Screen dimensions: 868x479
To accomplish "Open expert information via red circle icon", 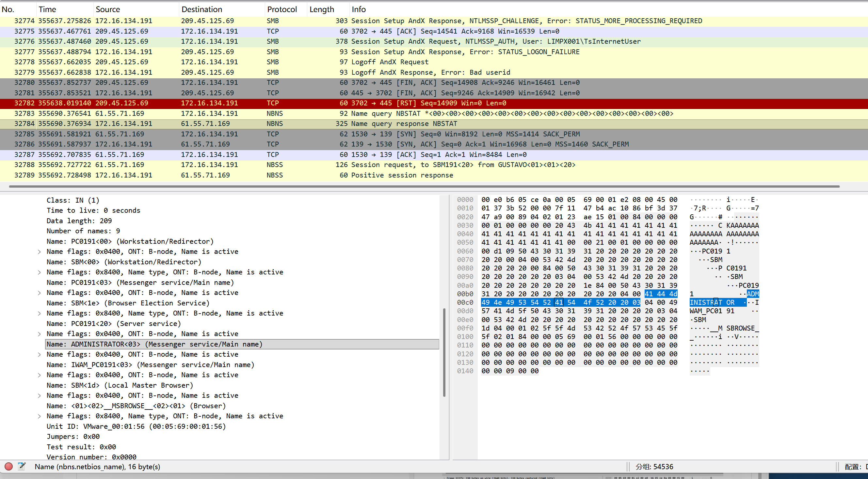I will (9, 467).
